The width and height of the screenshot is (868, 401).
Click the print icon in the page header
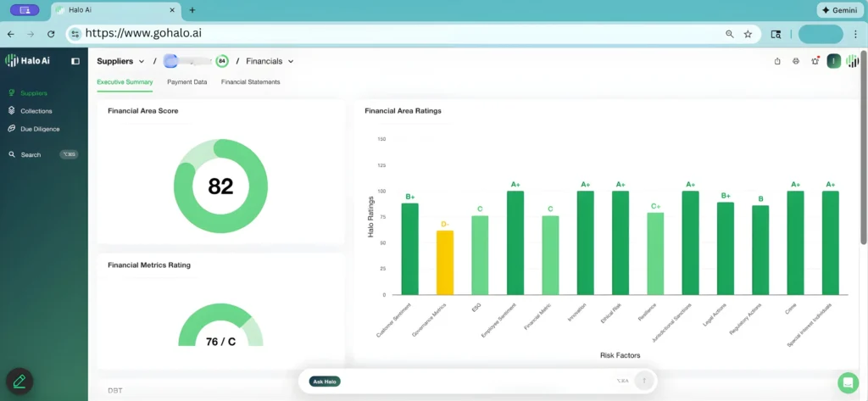(796, 61)
